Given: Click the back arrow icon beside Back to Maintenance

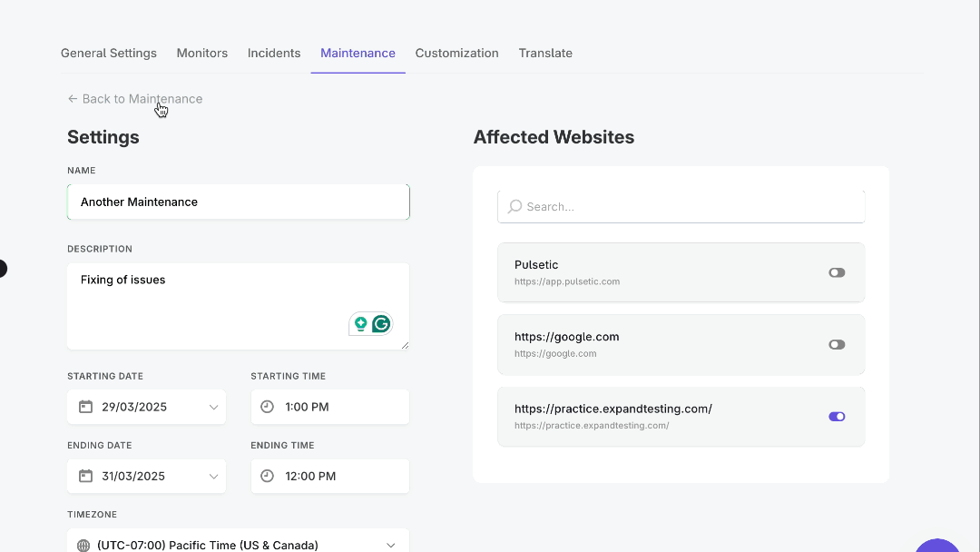Looking at the screenshot, I should (73, 99).
